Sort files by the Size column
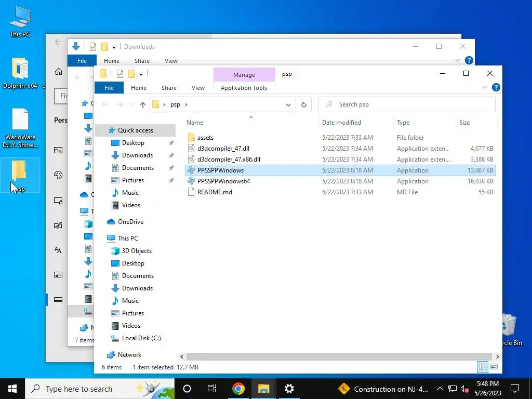This screenshot has height=399, width=532. coord(464,123)
